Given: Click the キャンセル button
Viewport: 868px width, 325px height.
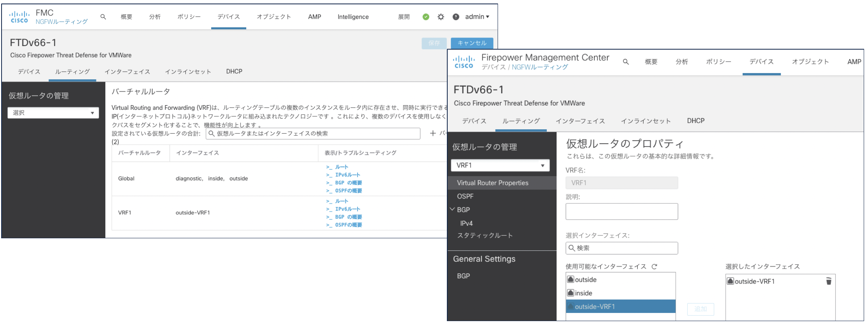Looking at the screenshot, I should pos(471,43).
